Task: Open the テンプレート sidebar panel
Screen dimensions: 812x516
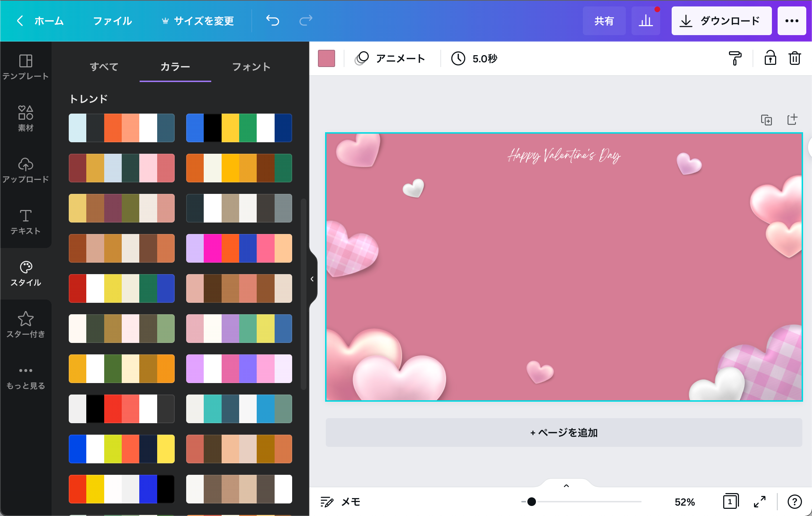Action: click(x=26, y=67)
